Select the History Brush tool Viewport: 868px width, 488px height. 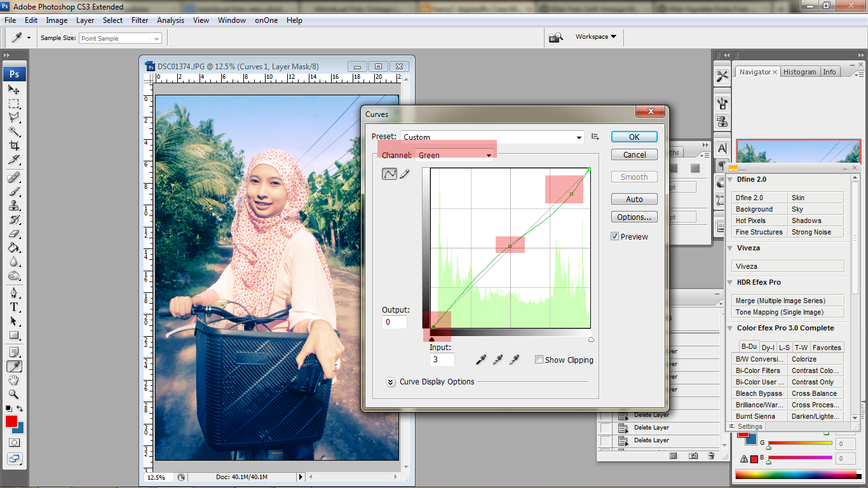[x=14, y=220]
